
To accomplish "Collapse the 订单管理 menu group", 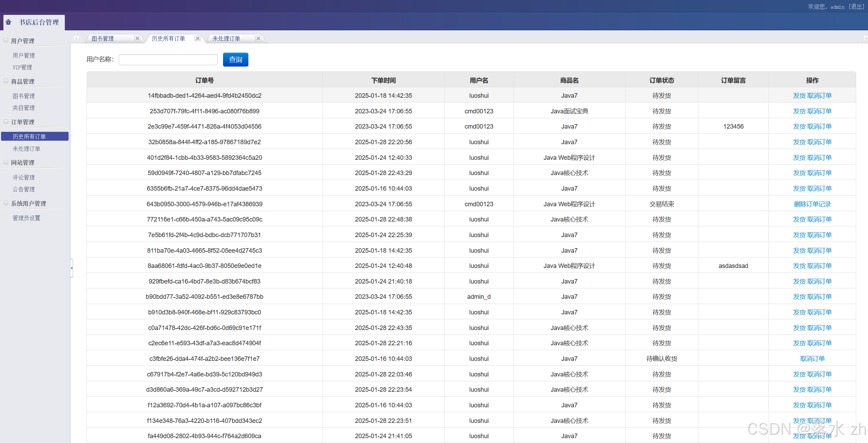I will point(6,122).
